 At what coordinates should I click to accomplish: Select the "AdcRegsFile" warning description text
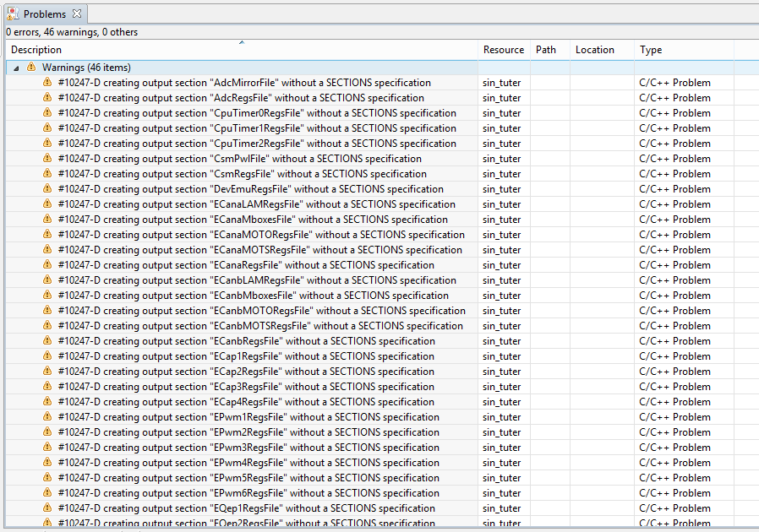(241, 98)
